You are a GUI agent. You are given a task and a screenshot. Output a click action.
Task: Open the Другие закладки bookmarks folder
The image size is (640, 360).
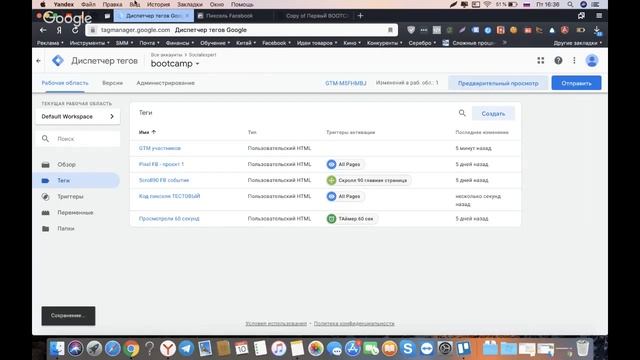578,43
